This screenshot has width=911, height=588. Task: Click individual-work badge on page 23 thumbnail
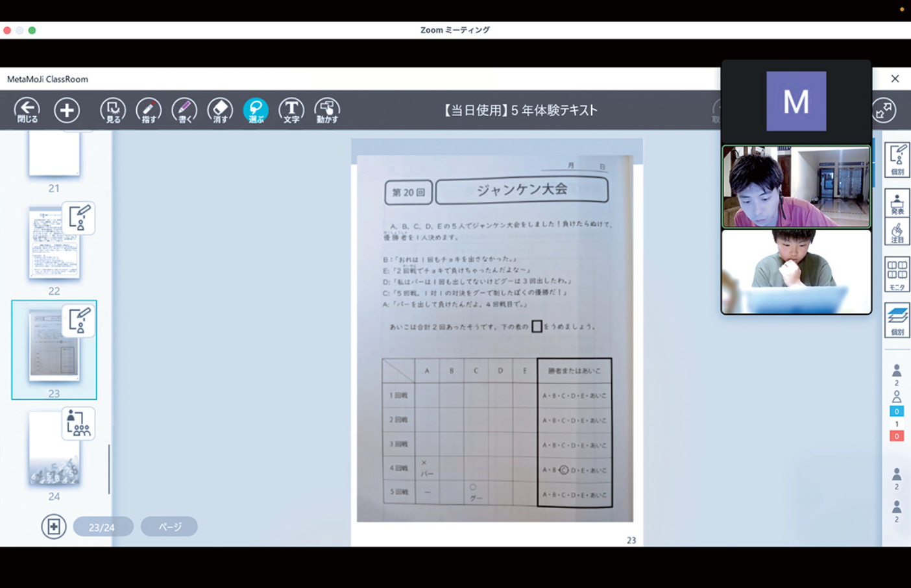click(x=79, y=321)
